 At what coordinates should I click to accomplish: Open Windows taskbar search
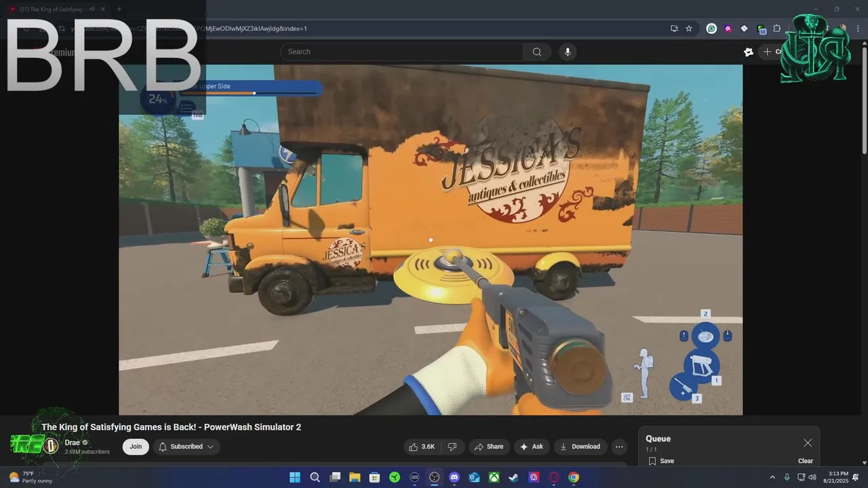coord(315,477)
